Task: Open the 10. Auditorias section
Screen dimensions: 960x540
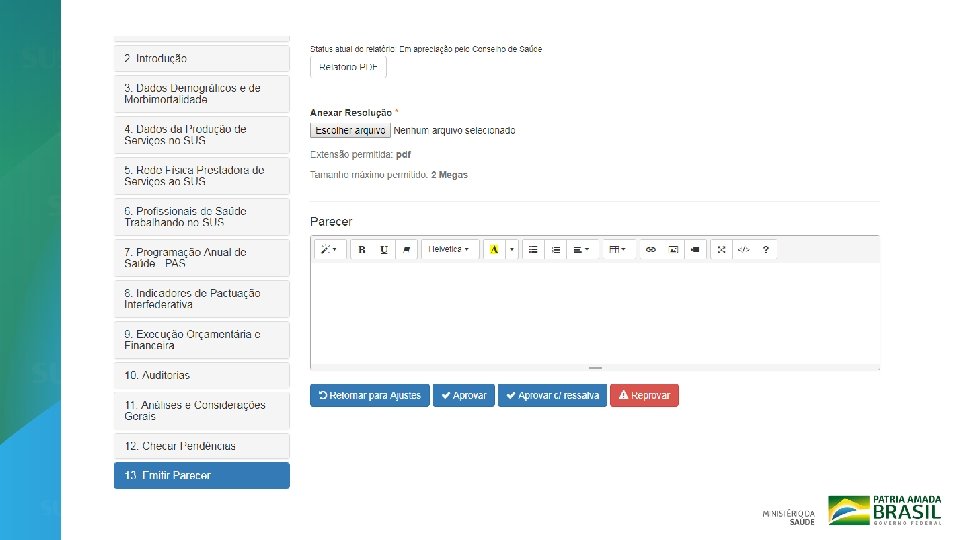Action: 201,375
